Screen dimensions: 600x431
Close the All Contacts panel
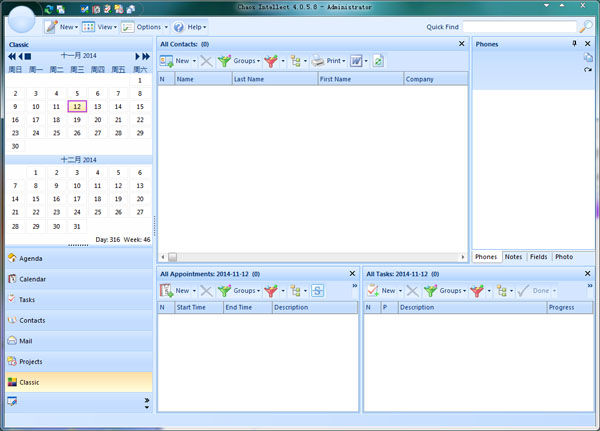tap(462, 44)
